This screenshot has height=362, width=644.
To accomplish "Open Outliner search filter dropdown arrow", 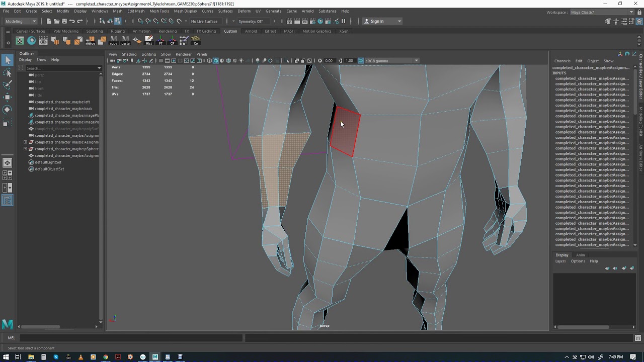I will pos(99,68).
